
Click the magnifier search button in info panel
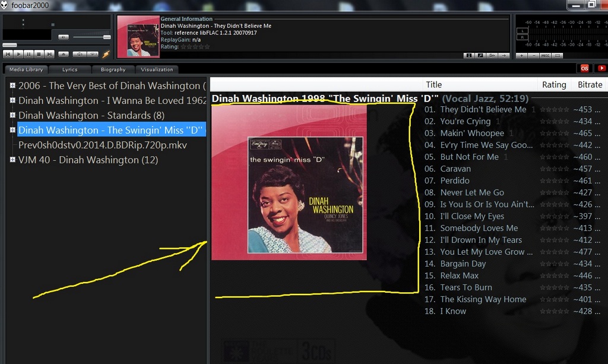[480, 55]
